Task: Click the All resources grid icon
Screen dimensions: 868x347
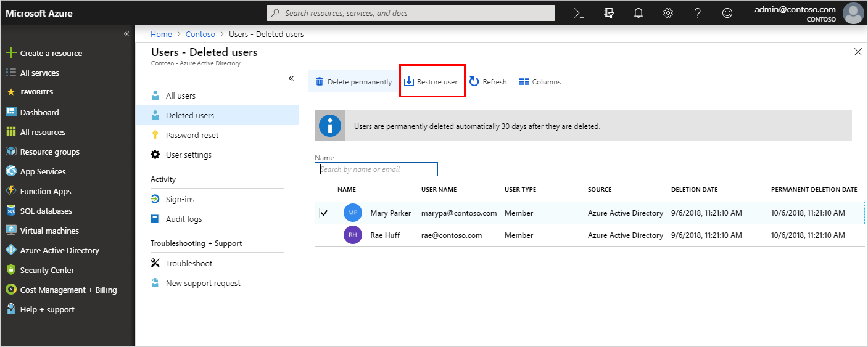Action: 10,132
